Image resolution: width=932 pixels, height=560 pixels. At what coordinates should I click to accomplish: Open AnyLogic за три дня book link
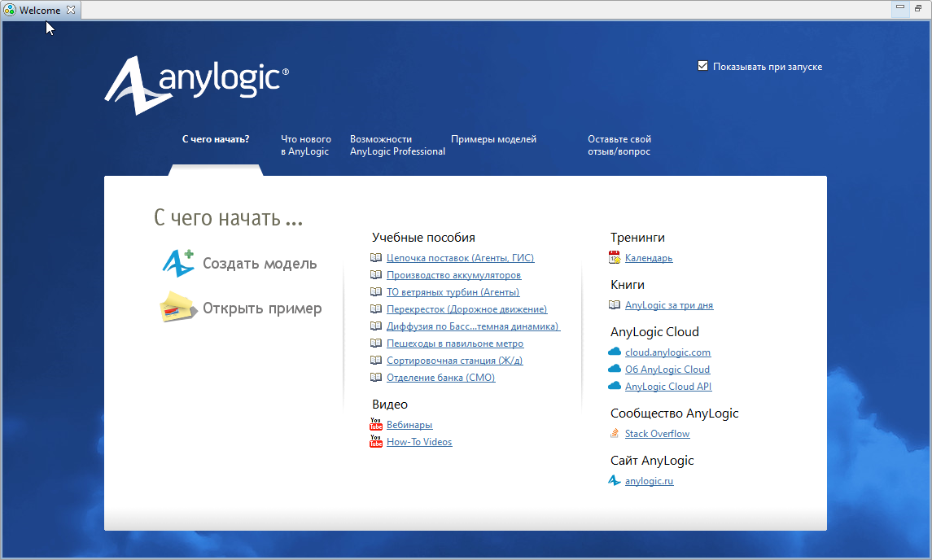(x=669, y=305)
